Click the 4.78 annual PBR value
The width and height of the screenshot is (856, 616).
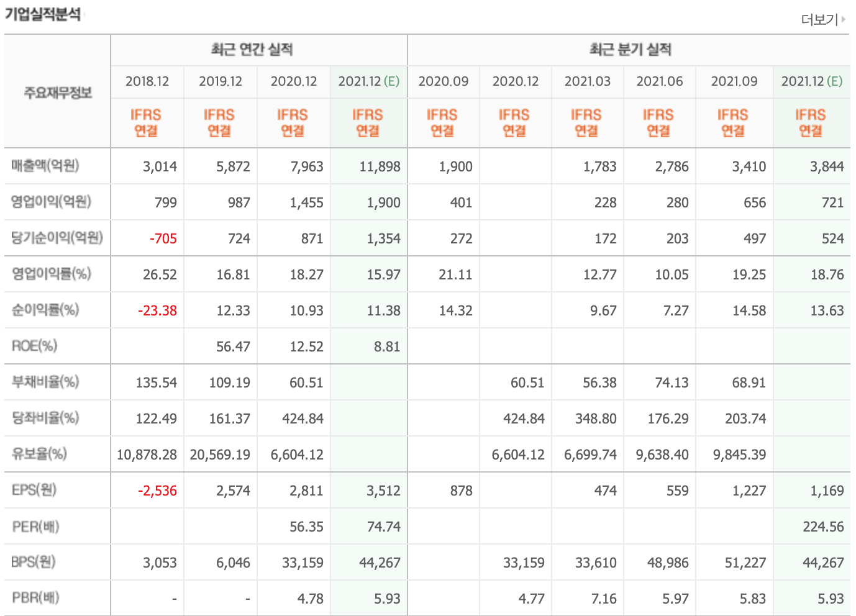point(310,599)
